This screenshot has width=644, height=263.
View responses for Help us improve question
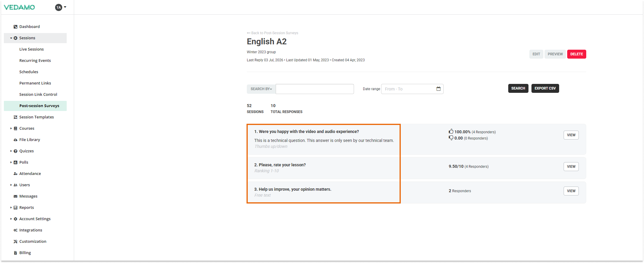pos(571,191)
